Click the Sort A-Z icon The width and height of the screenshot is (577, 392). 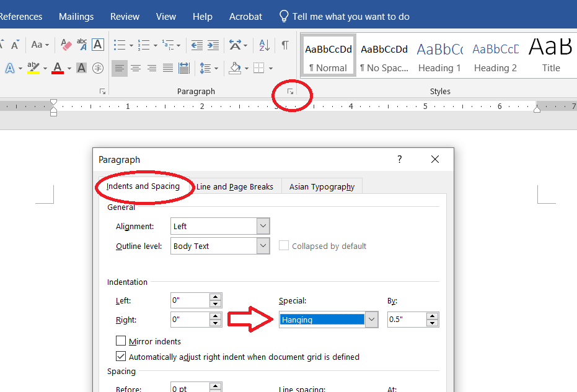[x=264, y=45]
